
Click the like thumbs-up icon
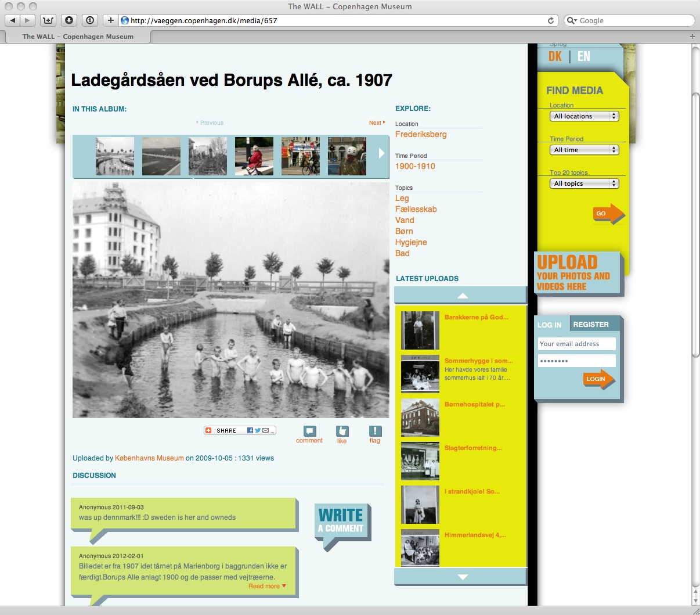click(x=342, y=431)
